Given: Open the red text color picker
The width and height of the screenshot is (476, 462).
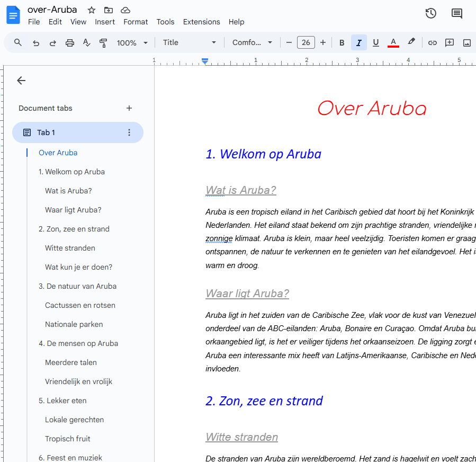Looking at the screenshot, I should coord(393,43).
